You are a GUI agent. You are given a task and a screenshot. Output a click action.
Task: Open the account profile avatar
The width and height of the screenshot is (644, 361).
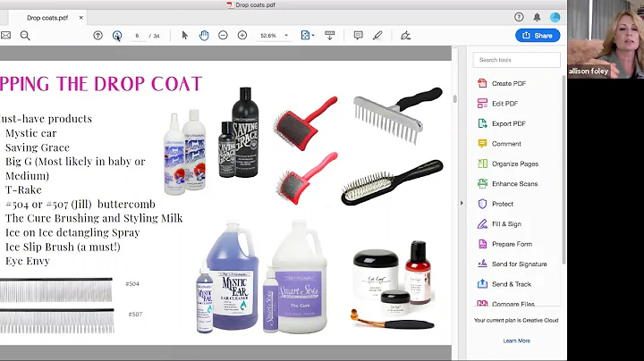pos(555,17)
